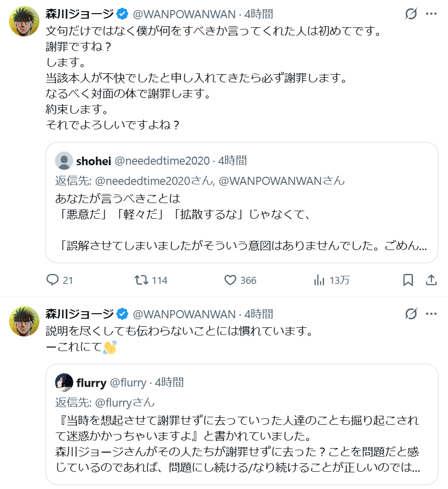The width and height of the screenshot is (448, 489).
Task: Reply to the first tweet (21 replies)
Action: tap(53, 280)
